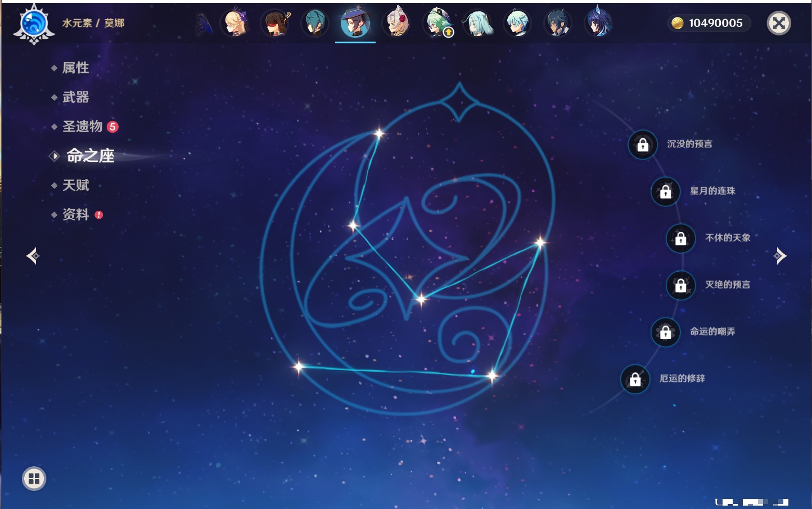812x509 pixels.
Task: Switch to the next character arrow
Action: (780, 256)
